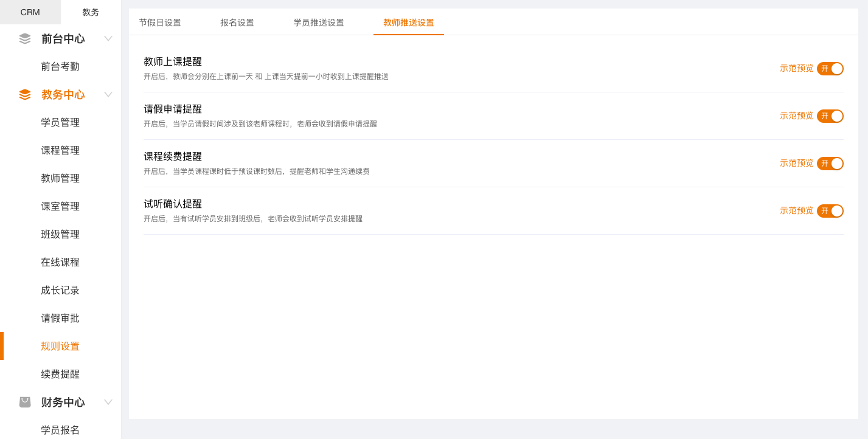Click the 前台中心 stacked layers icon
Image resolution: width=868 pixels, height=439 pixels.
[x=25, y=38]
